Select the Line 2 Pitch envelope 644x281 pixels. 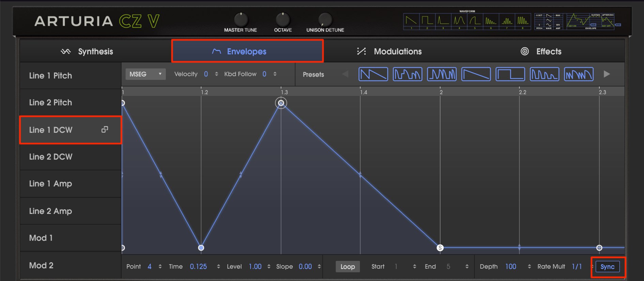pos(71,102)
